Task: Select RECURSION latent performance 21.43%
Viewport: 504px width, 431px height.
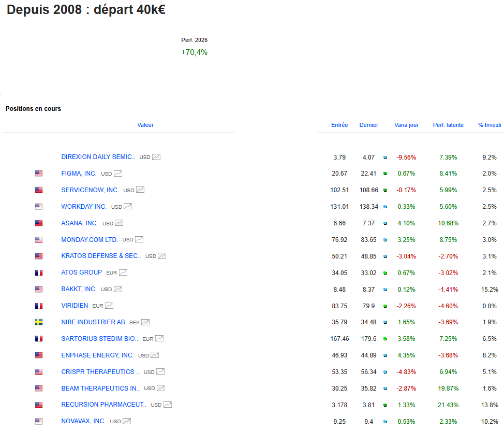Action: tap(448, 405)
